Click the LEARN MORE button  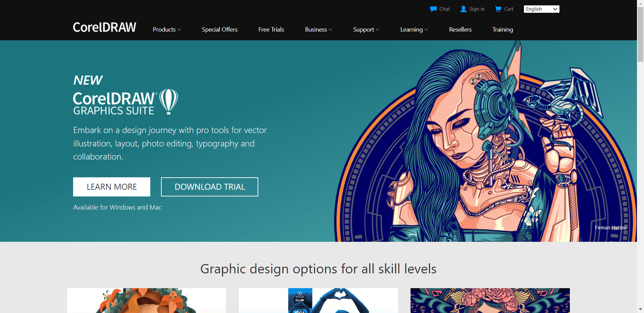click(x=112, y=187)
